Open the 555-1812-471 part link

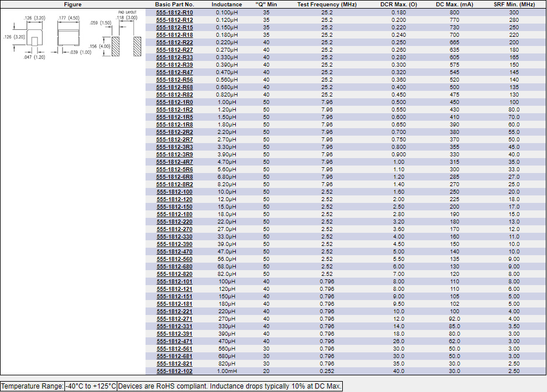175,341
